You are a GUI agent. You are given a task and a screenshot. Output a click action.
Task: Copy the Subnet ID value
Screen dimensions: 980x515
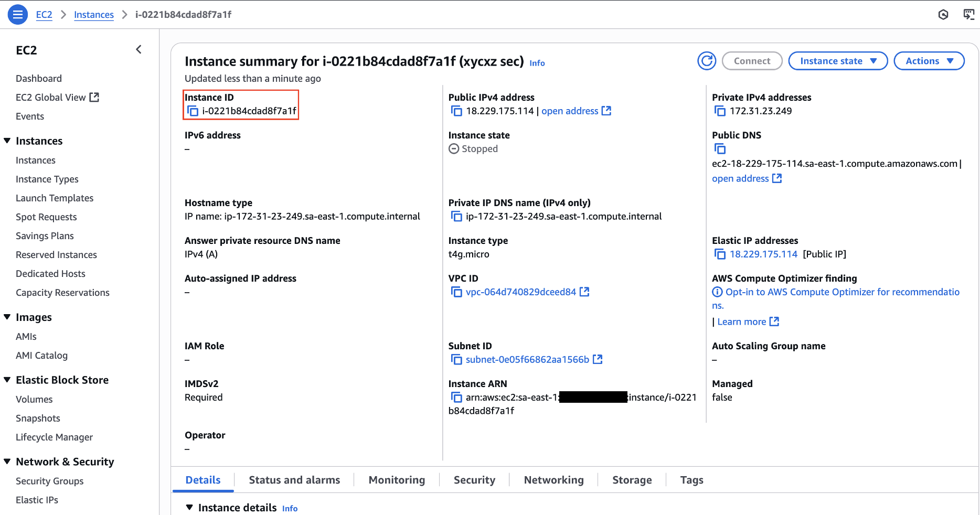[456, 360]
